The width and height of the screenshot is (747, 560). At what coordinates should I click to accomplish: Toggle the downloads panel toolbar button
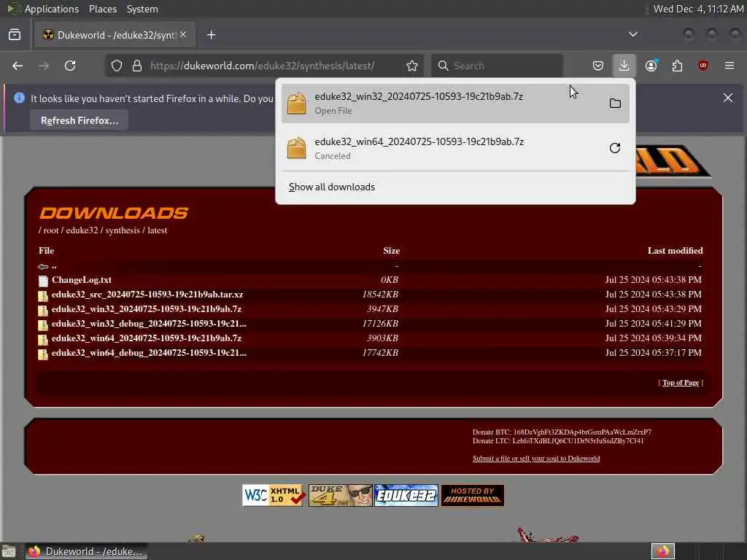point(624,66)
